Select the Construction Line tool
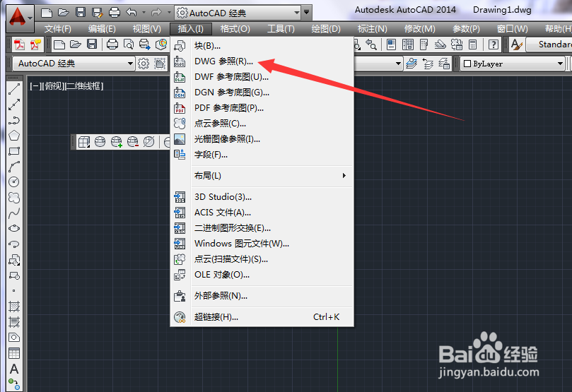The width and height of the screenshot is (572, 392). [x=14, y=105]
